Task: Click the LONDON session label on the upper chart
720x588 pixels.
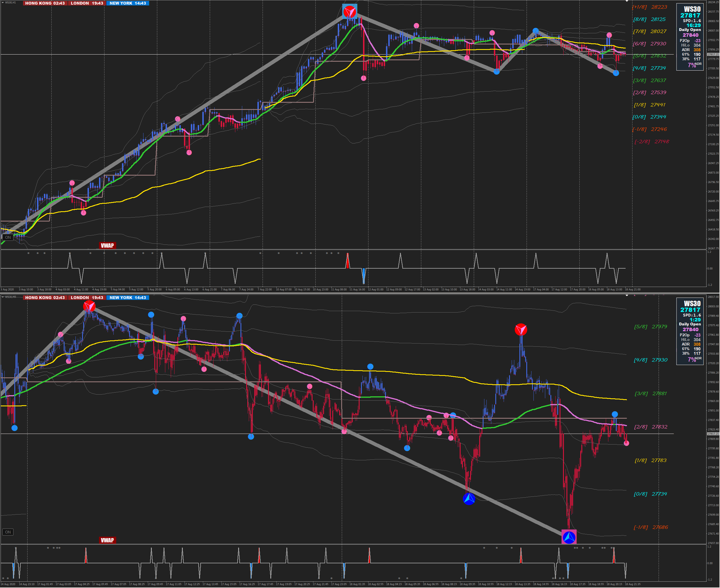Action: (x=87, y=3)
